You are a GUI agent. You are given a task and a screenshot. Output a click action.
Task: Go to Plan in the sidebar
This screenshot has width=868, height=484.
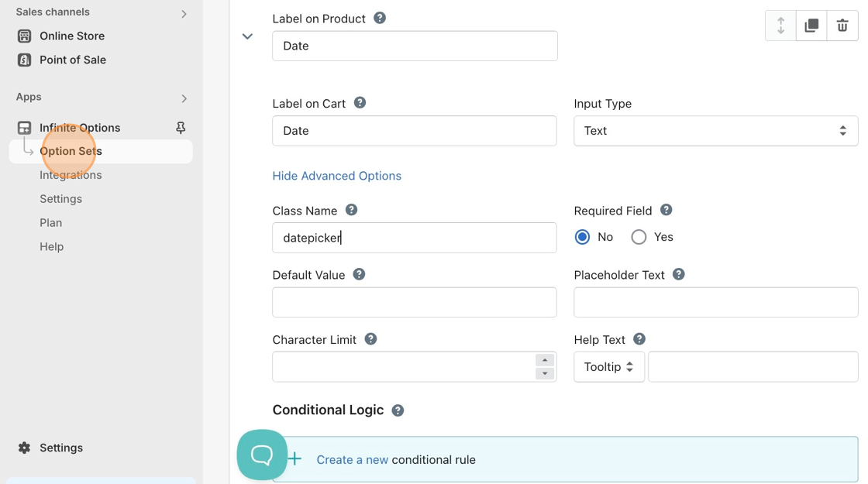point(50,223)
